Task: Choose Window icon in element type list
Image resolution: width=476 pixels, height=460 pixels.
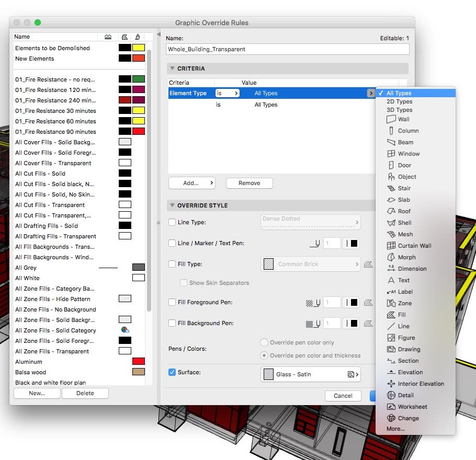Action: pyautogui.click(x=391, y=154)
